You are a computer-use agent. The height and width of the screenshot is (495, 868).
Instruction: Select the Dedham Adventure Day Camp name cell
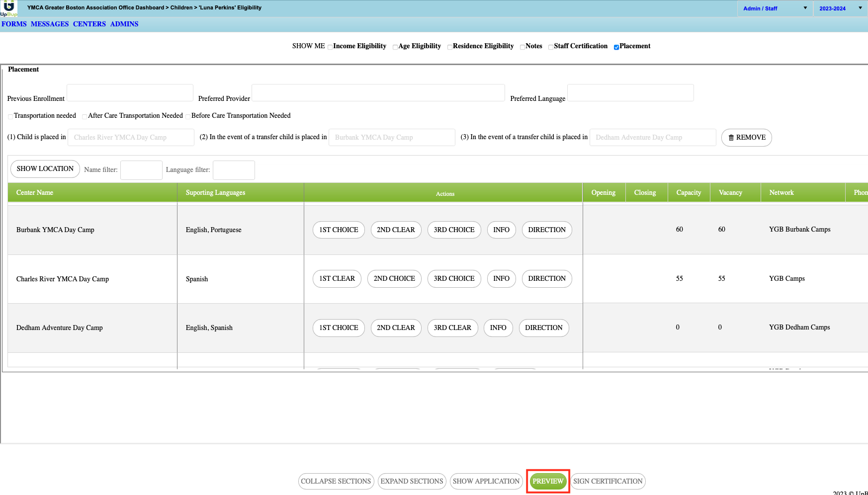click(92, 328)
